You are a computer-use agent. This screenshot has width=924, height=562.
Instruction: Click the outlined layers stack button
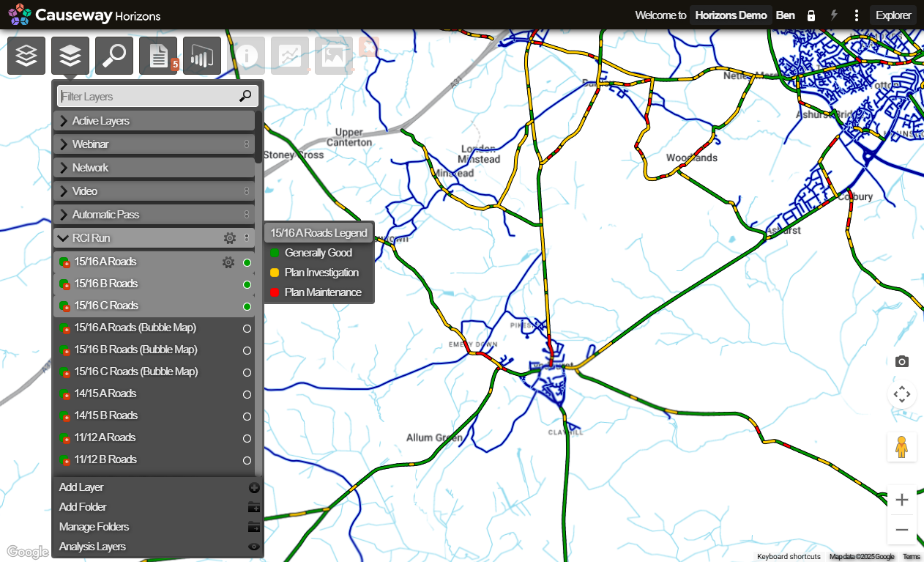pyautogui.click(x=26, y=56)
